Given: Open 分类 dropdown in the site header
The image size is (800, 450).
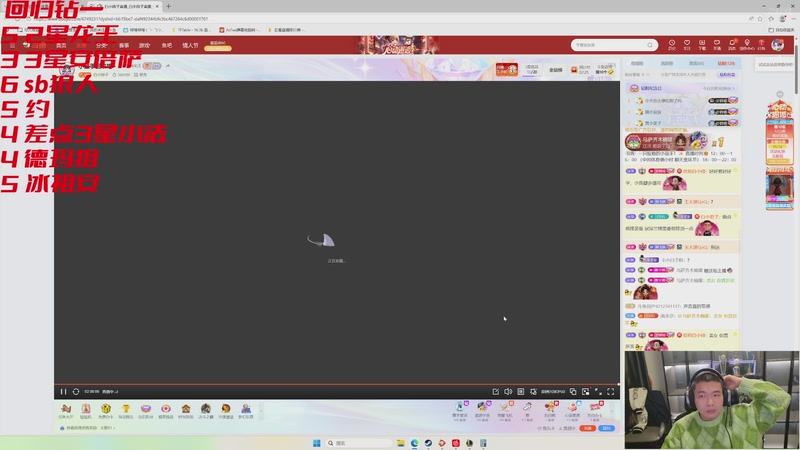Looking at the screenshot, I should 102,45.
